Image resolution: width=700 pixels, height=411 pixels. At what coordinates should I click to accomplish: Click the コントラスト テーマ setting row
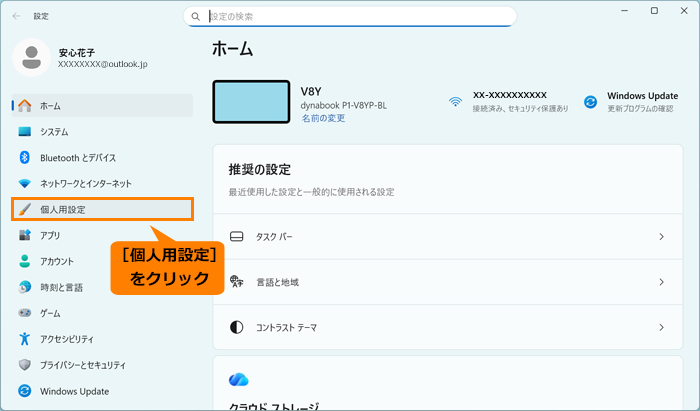[448, 328]
